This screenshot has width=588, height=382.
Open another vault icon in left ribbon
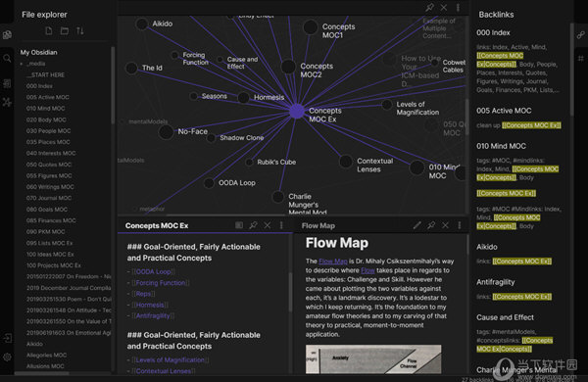[7, 338]
